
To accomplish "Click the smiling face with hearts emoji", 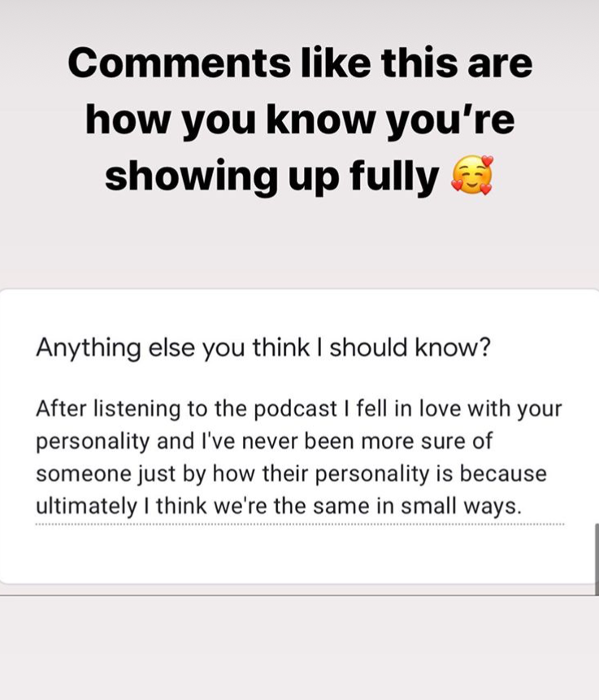I will (x=472, y=176).
